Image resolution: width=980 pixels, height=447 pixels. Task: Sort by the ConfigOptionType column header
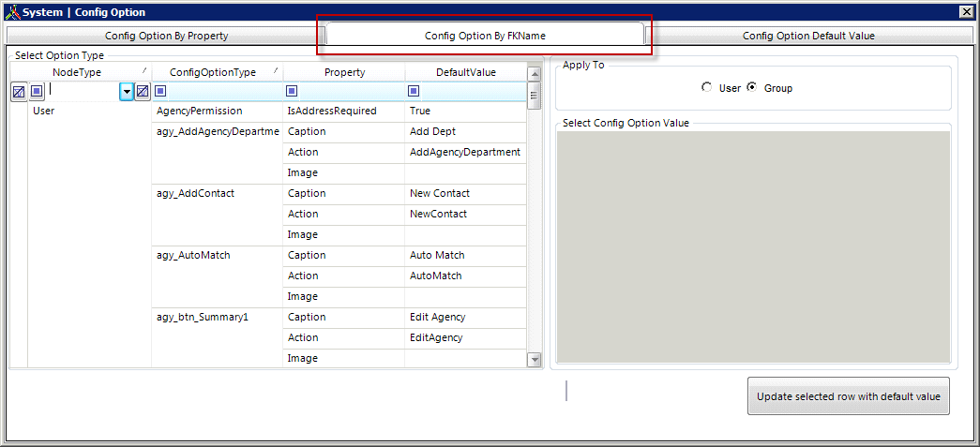pyautogui.click(x=218, y=72)
